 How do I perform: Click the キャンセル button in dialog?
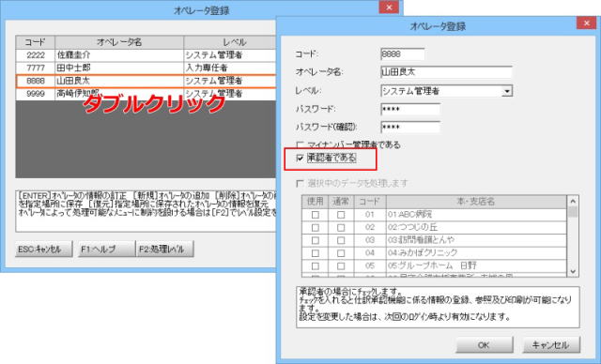point(551,345)
